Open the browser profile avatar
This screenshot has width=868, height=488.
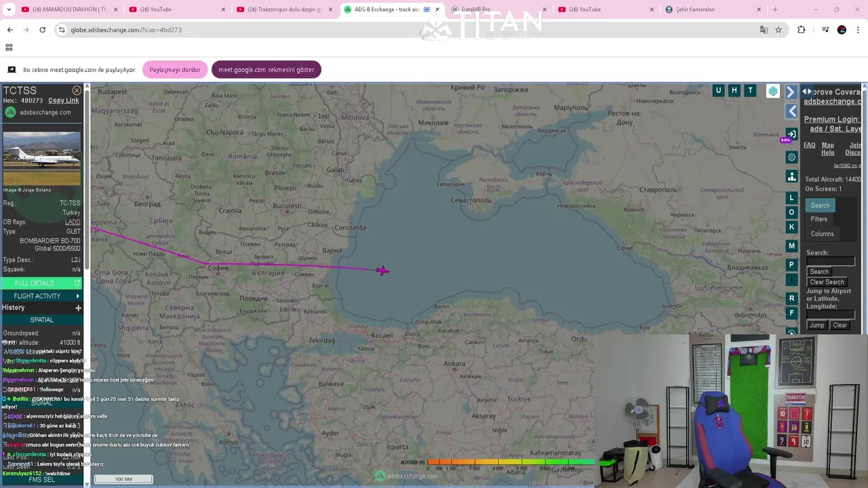point(842,30)
